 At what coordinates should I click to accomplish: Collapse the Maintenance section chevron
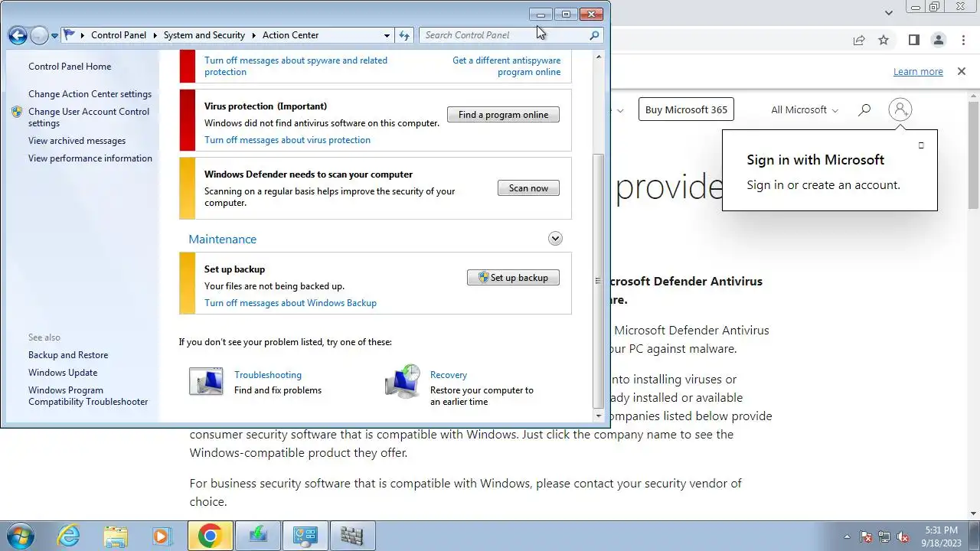[555, 239]
